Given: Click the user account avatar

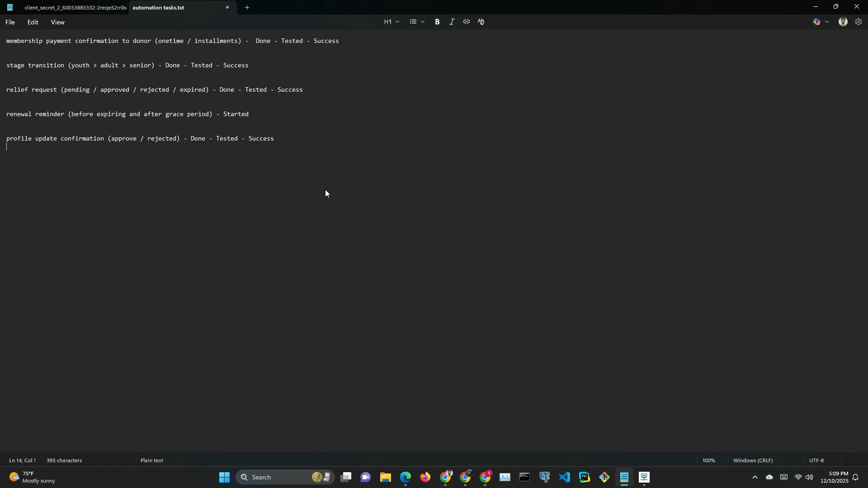Looking at the screenshot, I should 843,22.
